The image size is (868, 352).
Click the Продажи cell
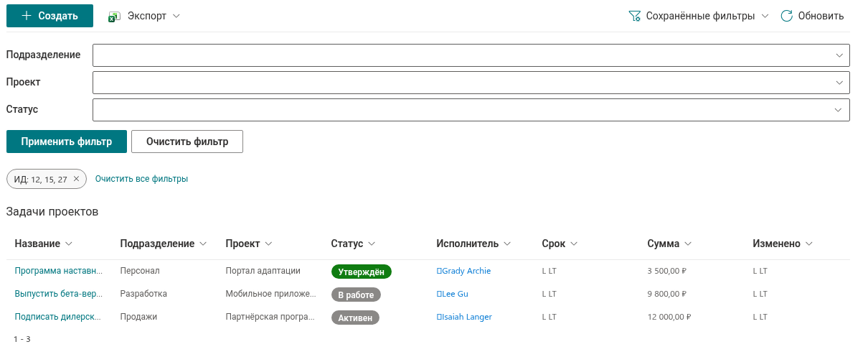pyautogui.click(x=138, y=317)
